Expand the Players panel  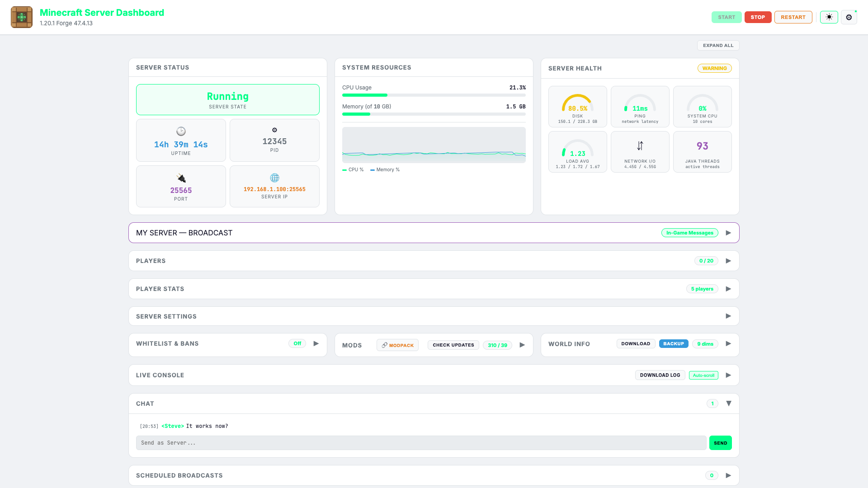[728, 261]
